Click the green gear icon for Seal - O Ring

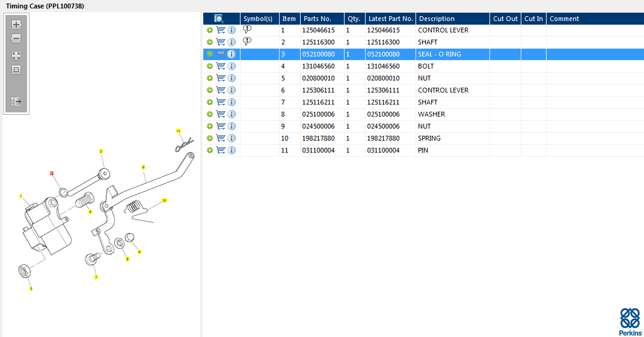click(210, 54)
